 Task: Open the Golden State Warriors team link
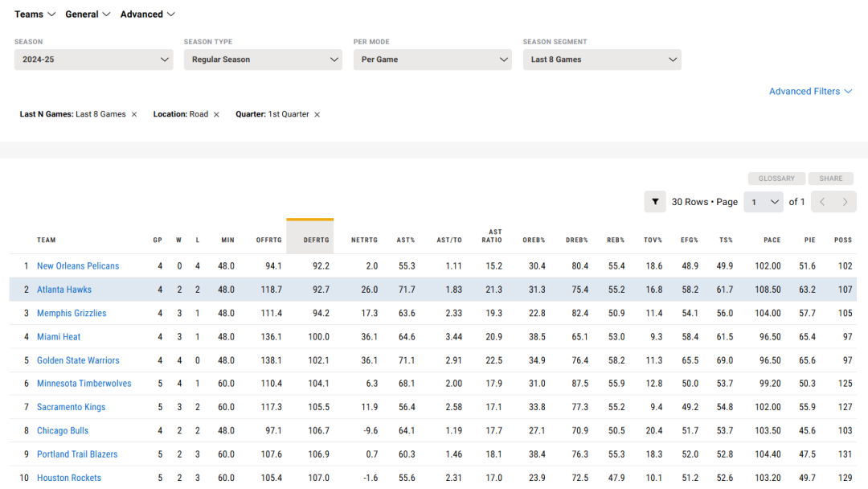pos(78,360)
